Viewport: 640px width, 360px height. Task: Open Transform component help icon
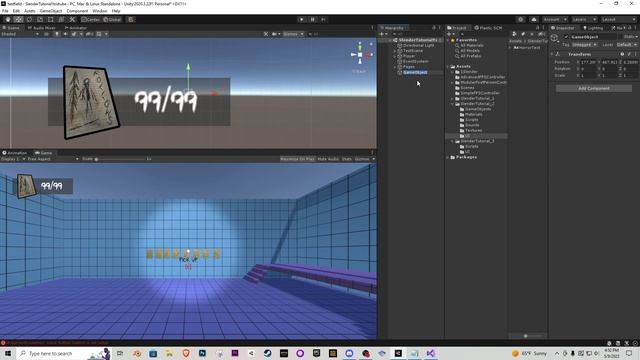click(x=622, y=54)
